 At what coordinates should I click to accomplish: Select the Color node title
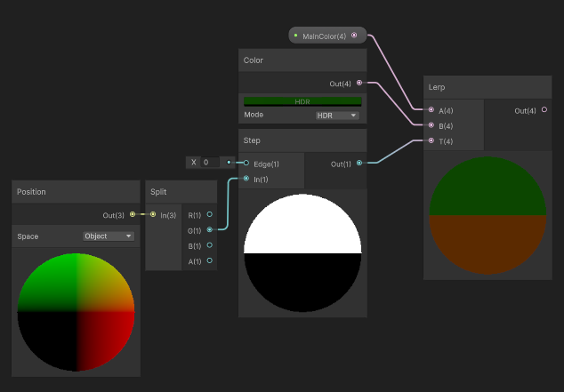coord(254,60)
